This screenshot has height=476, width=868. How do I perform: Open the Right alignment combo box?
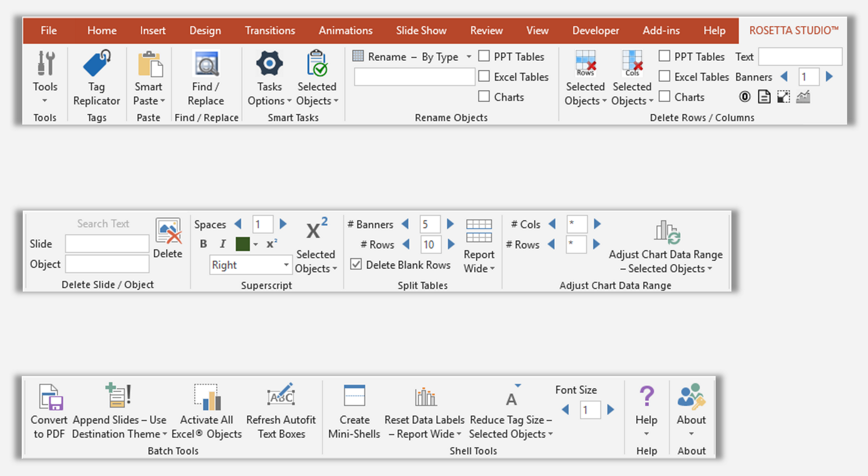point(251,265)
